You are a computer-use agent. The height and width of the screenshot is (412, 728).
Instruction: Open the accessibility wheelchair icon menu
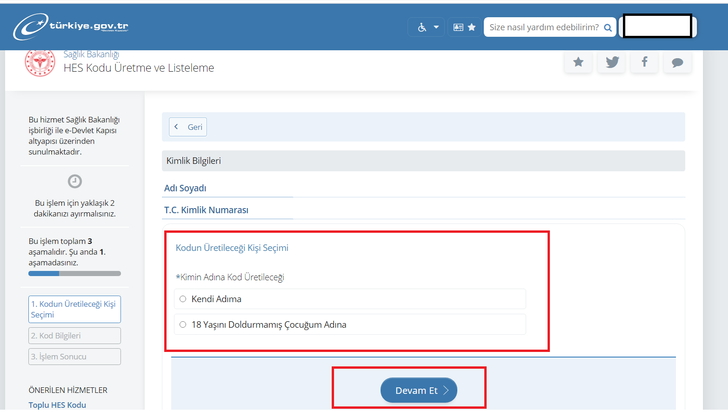pos(422,27)
